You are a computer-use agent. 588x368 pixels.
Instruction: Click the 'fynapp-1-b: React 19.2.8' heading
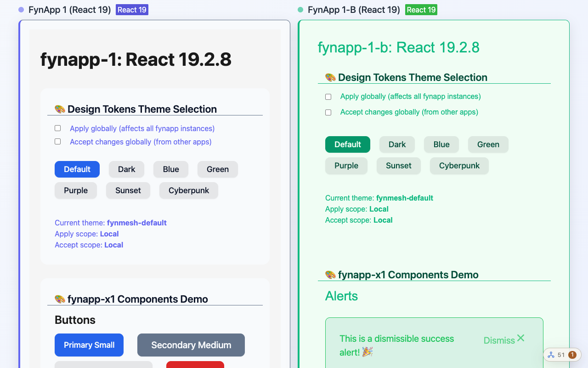click(399, 47)
